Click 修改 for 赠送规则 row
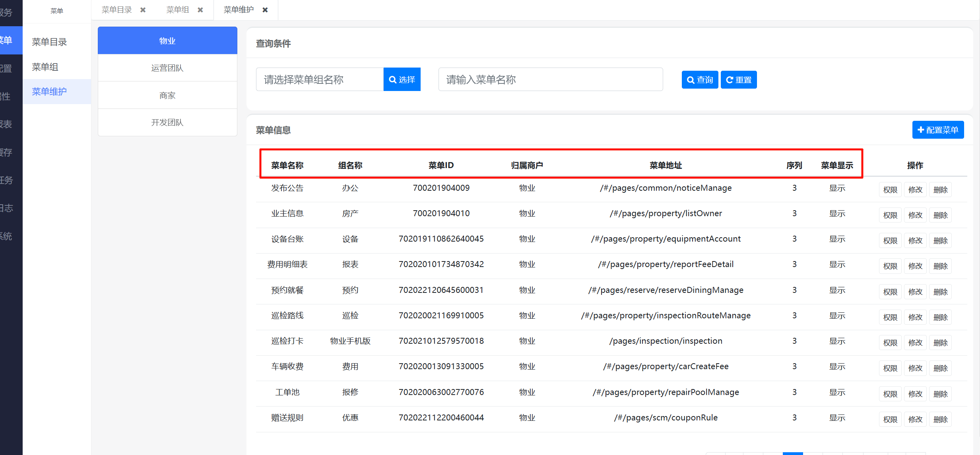Screen dimensions: 980x455 (x=915, y=420)
